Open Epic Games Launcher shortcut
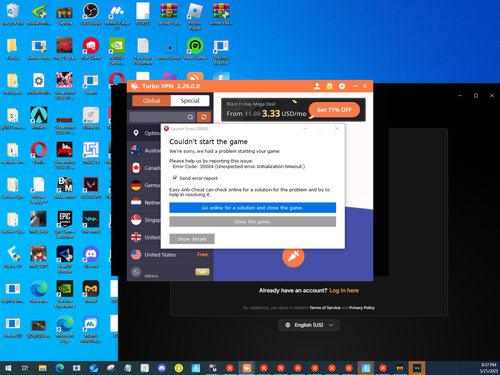Image resolution: width=500 pixels, height=375 pixels. tap(65, 224)
